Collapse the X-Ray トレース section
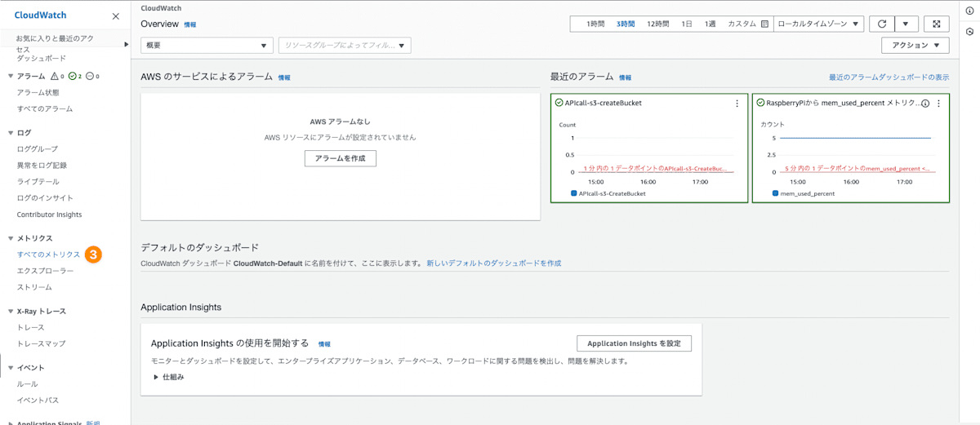This screenshot has width=980, height=425. [x=11, y=311]
